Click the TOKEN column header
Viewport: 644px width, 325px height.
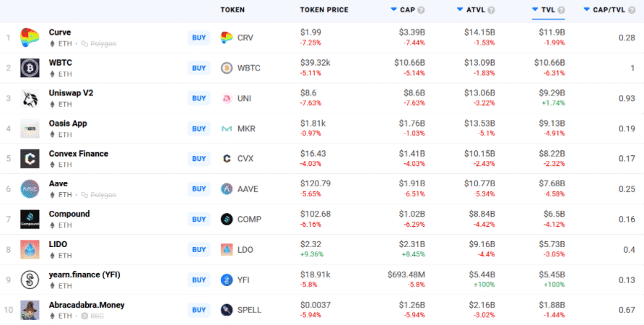pos(232,10)
